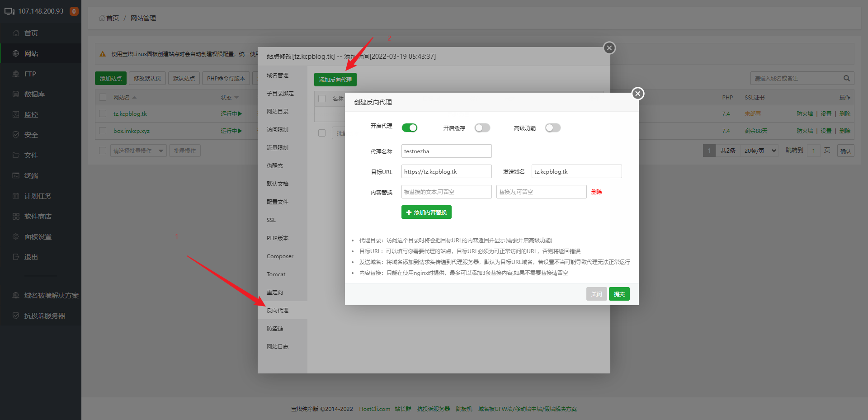The height and width of the screenshot is (420, 868).
Task: Open the Terminal icon in the sidebar
Action: 16,175
